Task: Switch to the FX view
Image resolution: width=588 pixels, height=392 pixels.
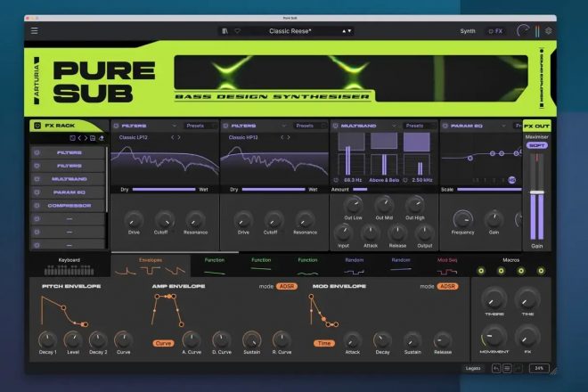Action: pyautogui.click(x=495, y=31)
